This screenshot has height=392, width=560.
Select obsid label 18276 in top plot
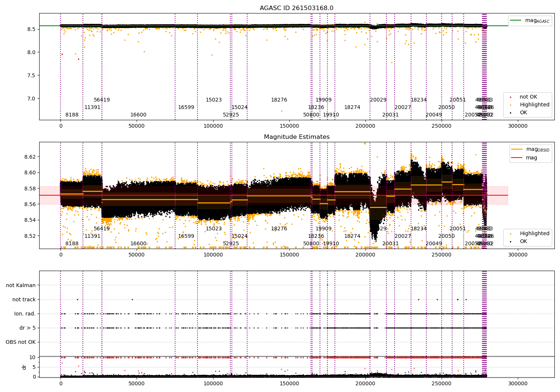tap(279, 100)
